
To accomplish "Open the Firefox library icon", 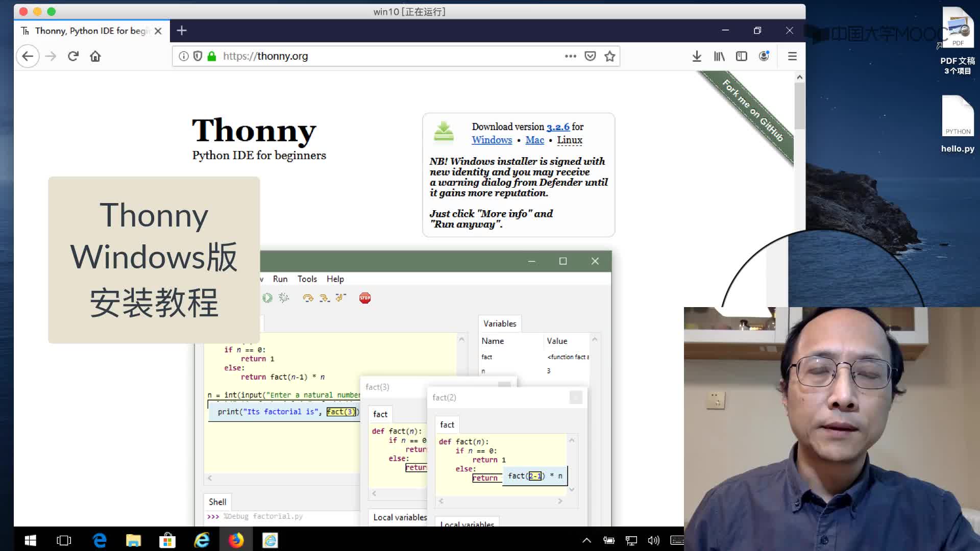I will tap(719, 56).
